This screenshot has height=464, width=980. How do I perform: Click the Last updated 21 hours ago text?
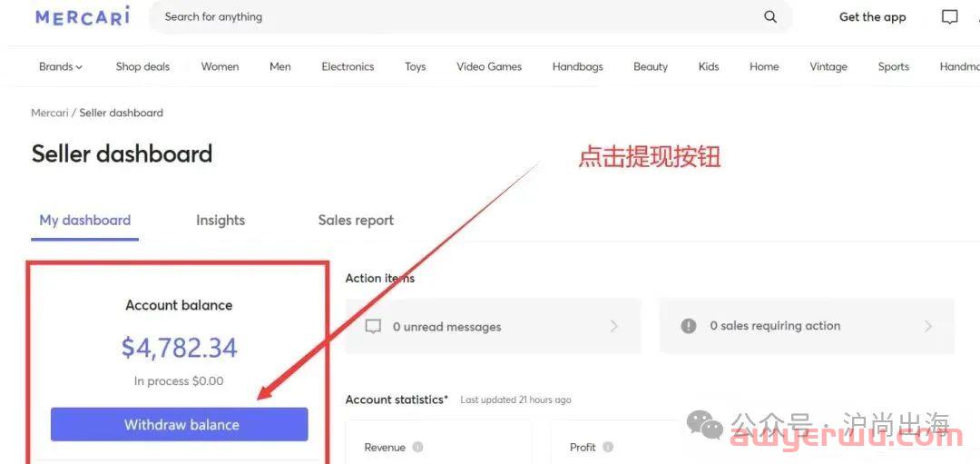[x=515, y=400]
